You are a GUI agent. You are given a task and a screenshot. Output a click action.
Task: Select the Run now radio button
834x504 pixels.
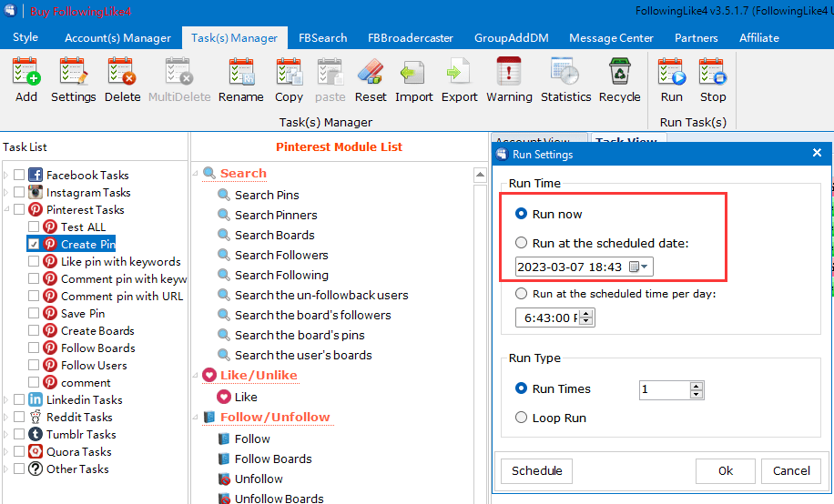[x=522, y=214]
